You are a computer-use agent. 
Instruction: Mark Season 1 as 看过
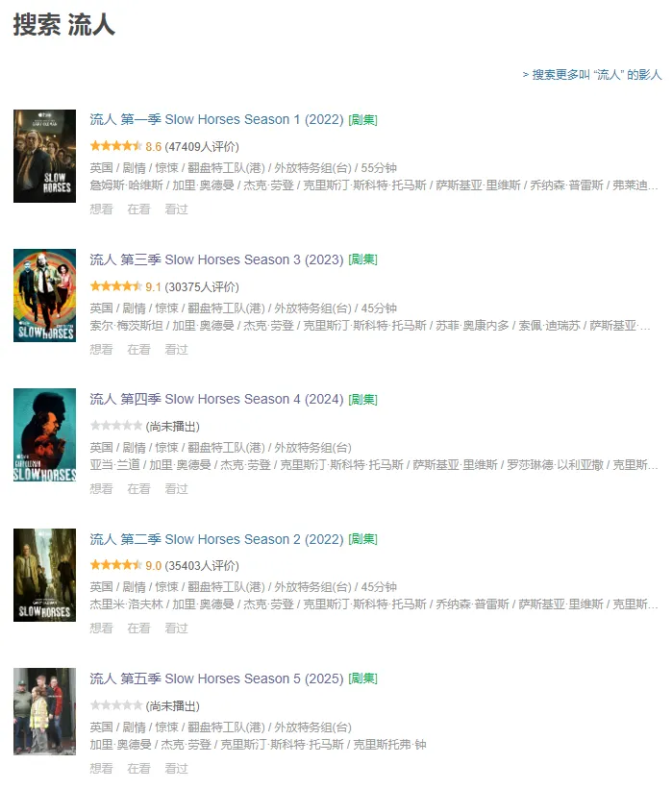(x=176, y=210)
